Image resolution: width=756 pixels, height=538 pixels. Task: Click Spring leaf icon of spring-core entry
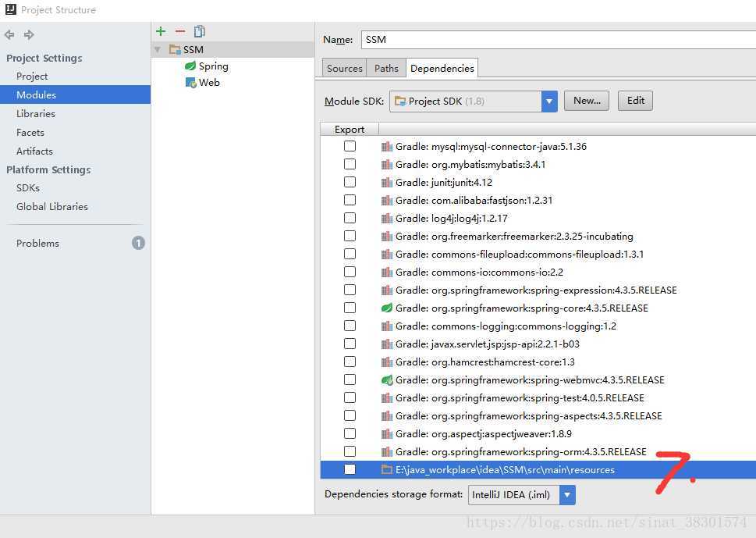coord(387,308)
